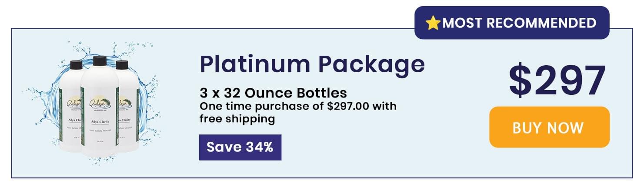Click the 'Adya Clarity' label on center bottle
The width and height of the screenshot is (644, 188).
pyautogui.click(x=100, y=121)
